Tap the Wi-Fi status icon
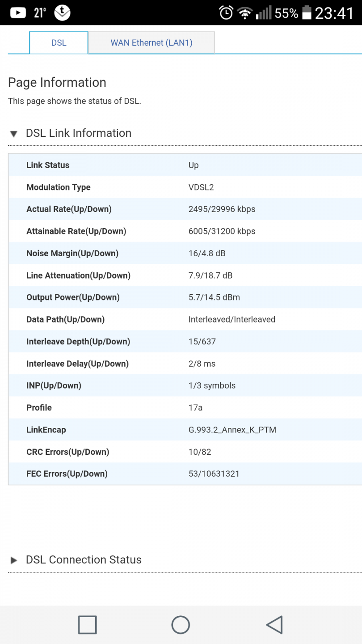Screen dimensions: 362x644 point(244,13)
